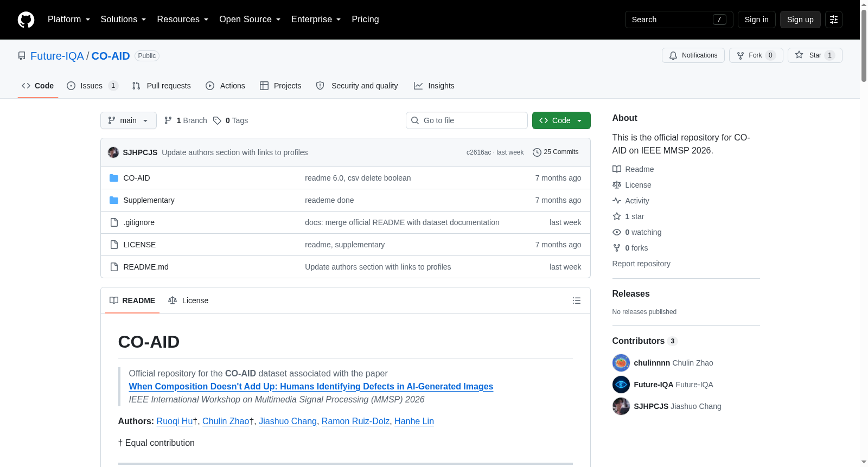Screen dimensions: 868x467
Task: Click the bell icon in Notifications
Action: pyautogui.click(x=673, y=55)
